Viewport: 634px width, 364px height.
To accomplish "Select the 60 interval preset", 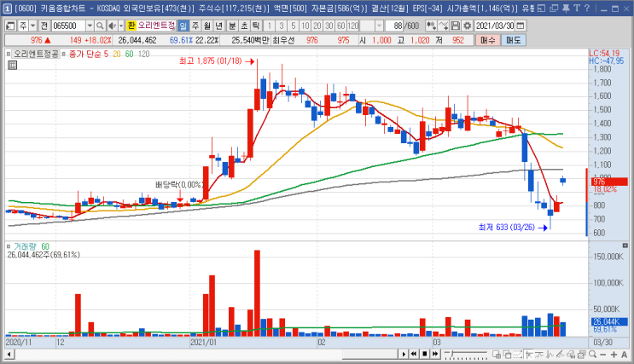I will click(x=340, y=26).
